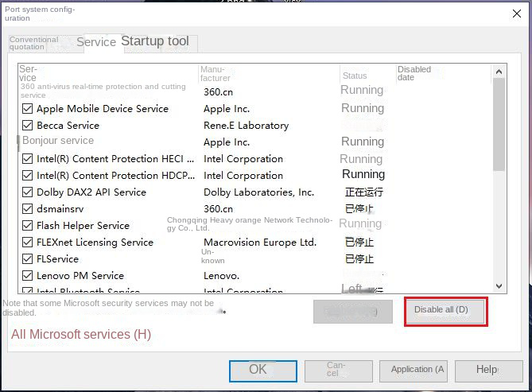Toggle the Becca Service checkbox
Image resolution: width=532 pixels, height=392 pixels.
(x=27, y=126)
